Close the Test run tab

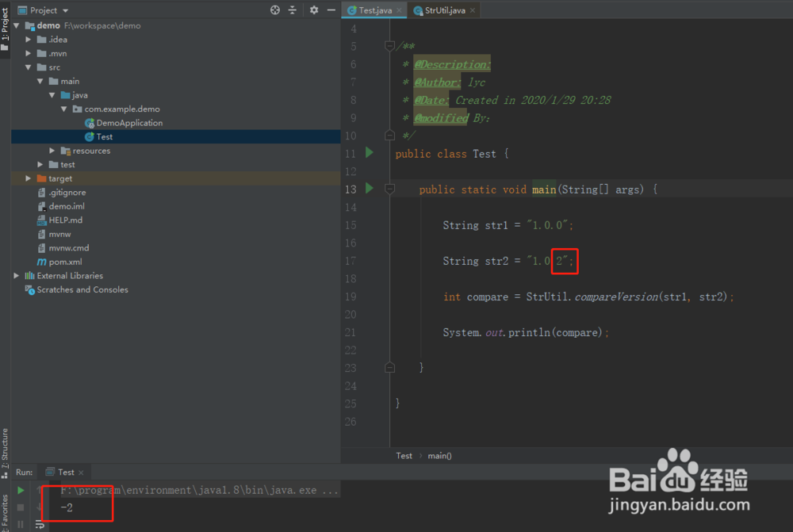[x=81, y=473]
